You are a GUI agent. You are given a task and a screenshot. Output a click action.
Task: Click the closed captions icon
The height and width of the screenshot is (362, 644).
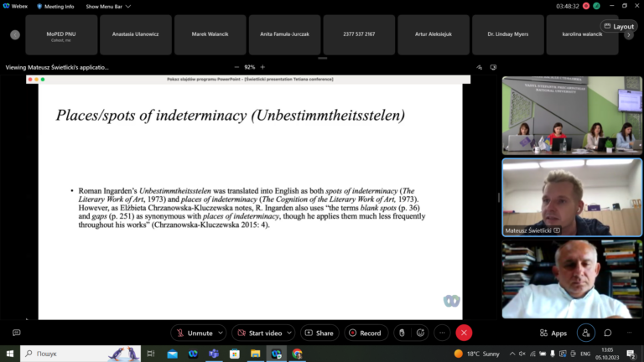17,333
